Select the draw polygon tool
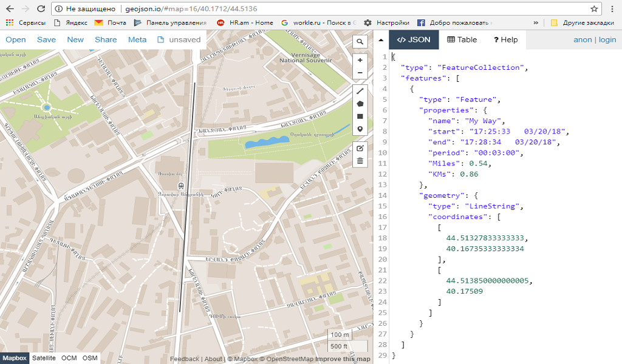622x364 pixels. (360, 104)
